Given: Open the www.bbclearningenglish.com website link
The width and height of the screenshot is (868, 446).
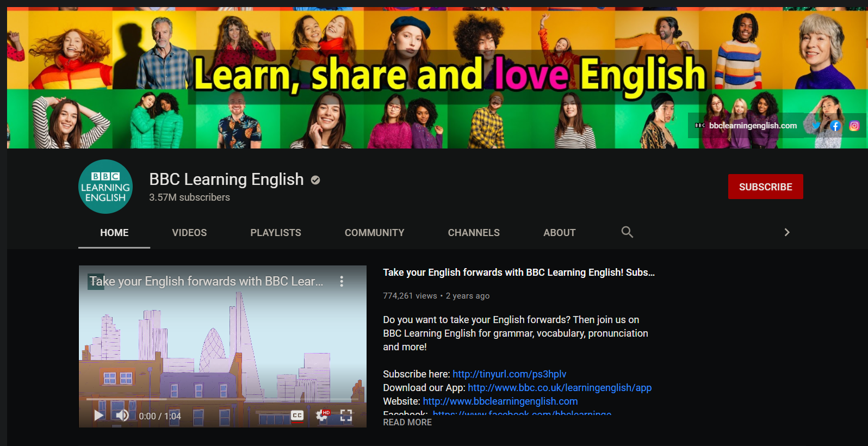Looking at the screenshot, I should coord(500,401).
